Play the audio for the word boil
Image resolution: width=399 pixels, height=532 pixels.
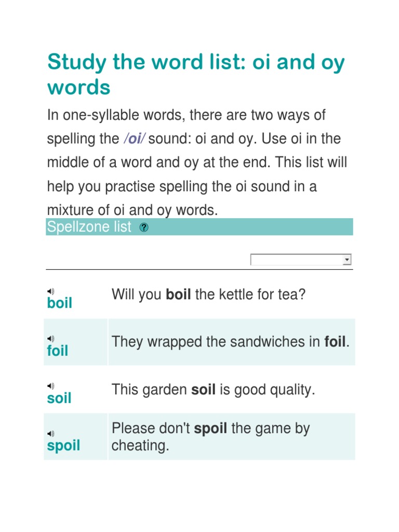(51, 291)
